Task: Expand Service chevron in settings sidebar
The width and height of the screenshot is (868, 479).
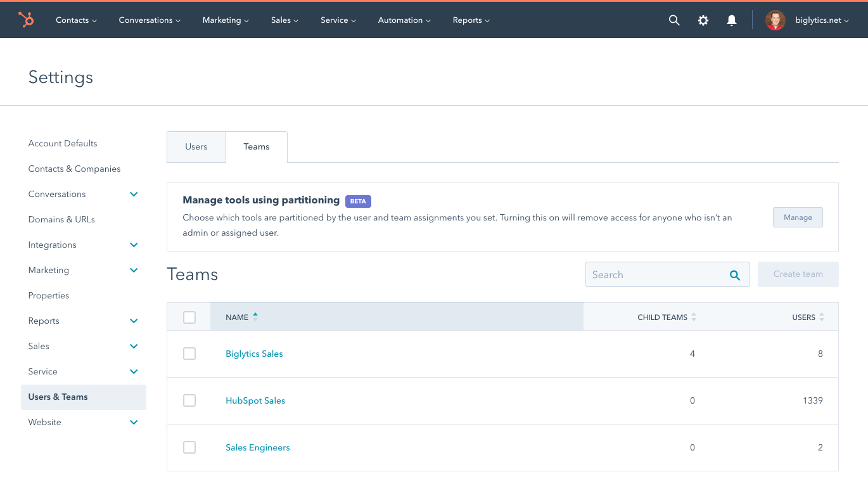Action: point(134,371)
